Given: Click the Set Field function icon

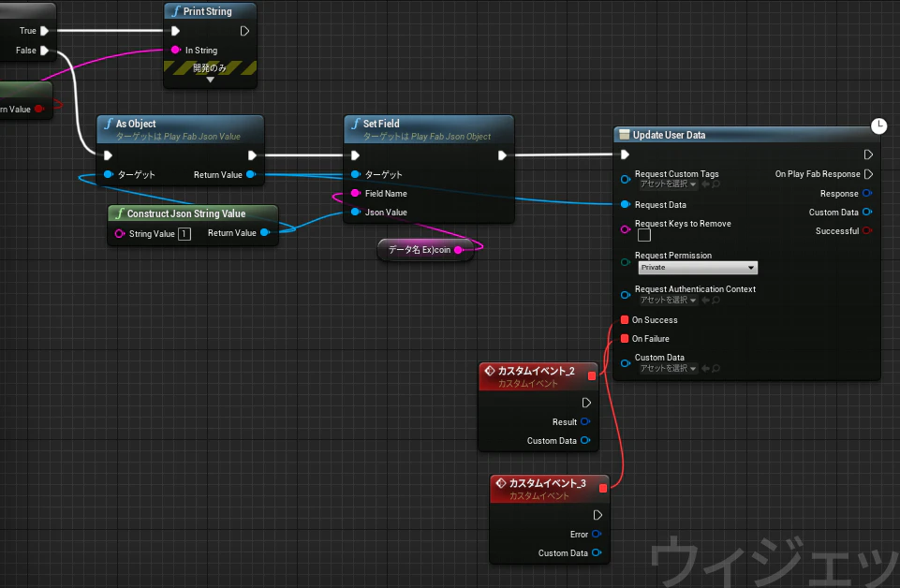Looking at the screenshot, I should click(356, 124).
